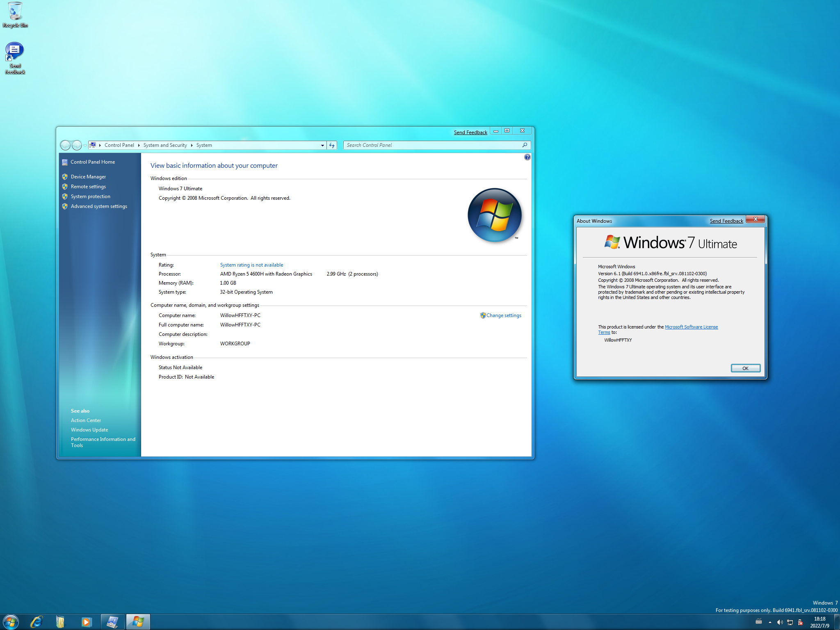This screenshot has width=840, height=630.
Task: Open the network status tray icon
Action: (790, 622)
